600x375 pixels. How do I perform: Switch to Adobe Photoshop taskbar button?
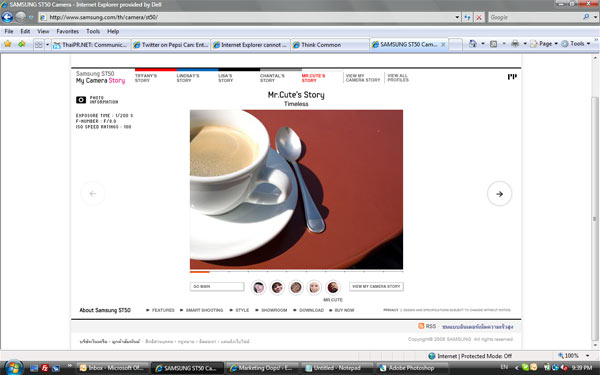(411, 368)
